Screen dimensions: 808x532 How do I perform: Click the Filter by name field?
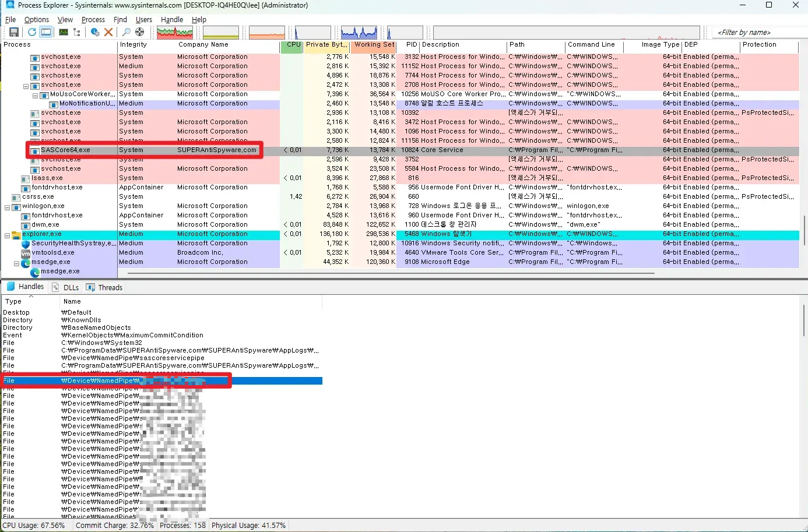[758, 33]
